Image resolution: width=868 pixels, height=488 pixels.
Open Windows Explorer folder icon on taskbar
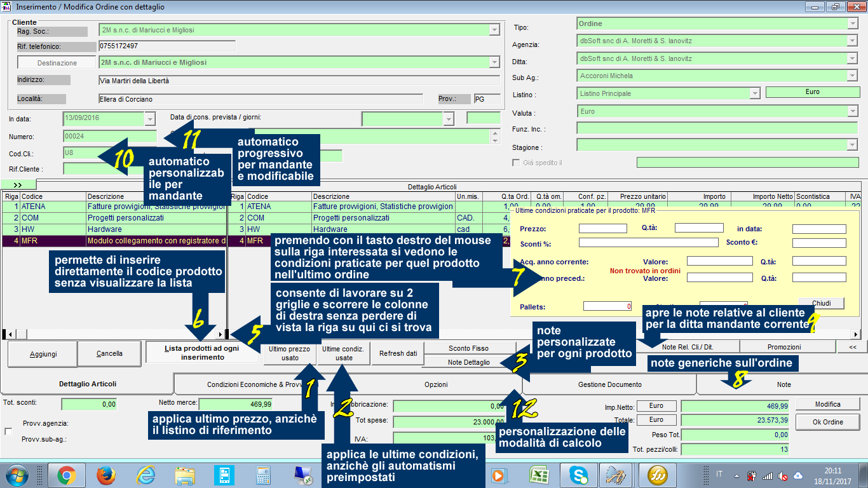pos(185,475)
